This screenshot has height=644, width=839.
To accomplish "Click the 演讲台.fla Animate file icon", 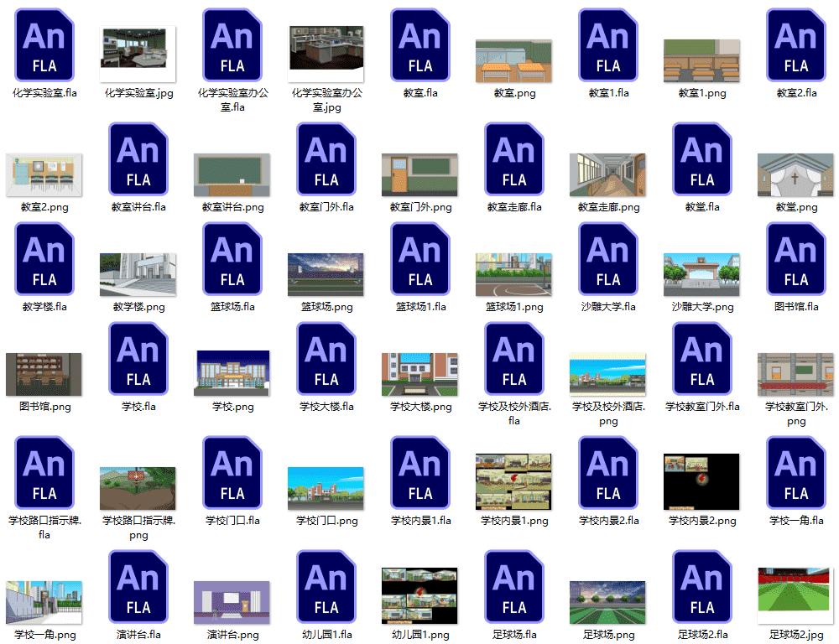I will [x=138, y=587].
